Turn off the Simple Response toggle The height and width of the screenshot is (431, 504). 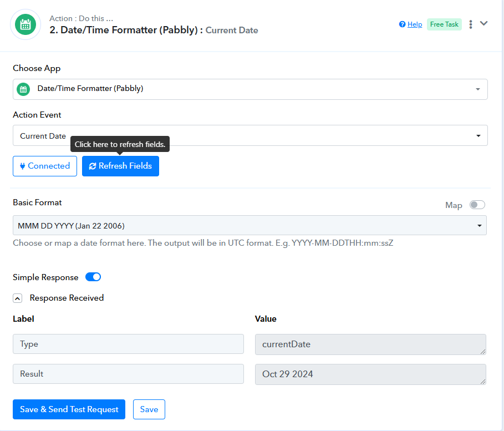tap(93, 277)
